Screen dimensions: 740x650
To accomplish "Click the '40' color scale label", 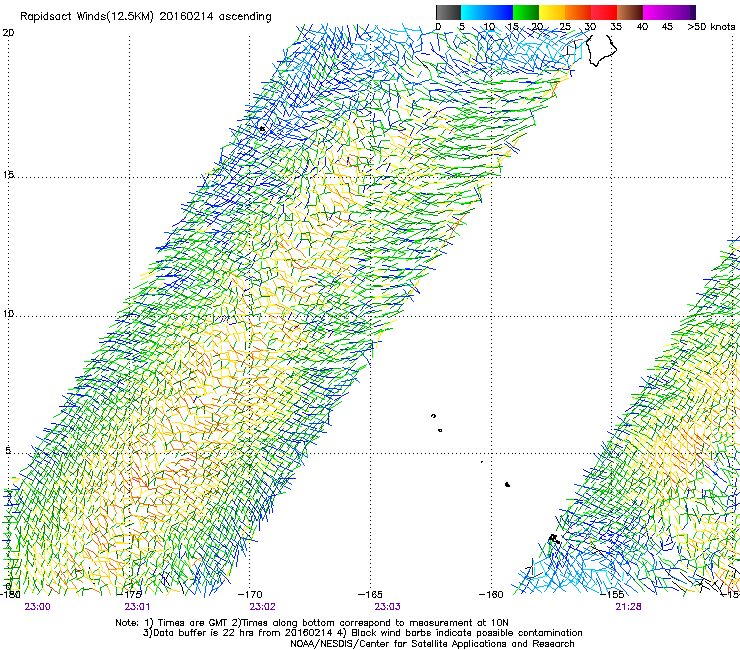I will tap(642, 27).
